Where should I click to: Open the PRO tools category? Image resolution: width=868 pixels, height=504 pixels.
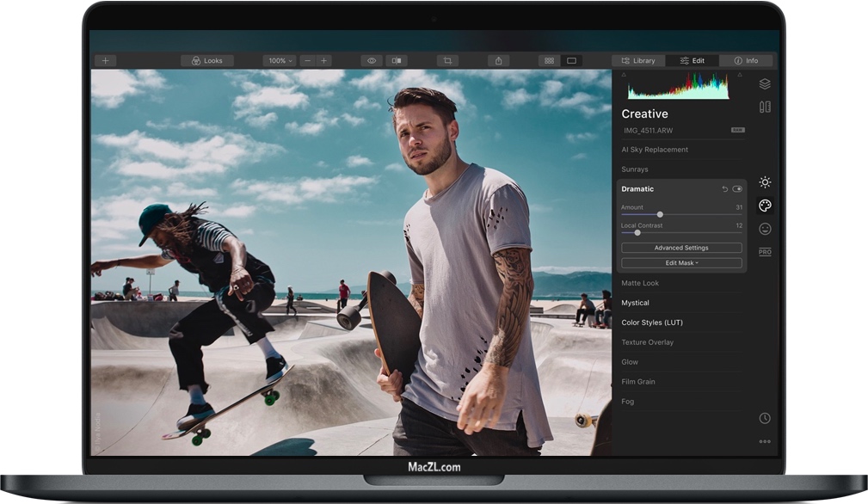click(x=764, y=252)
